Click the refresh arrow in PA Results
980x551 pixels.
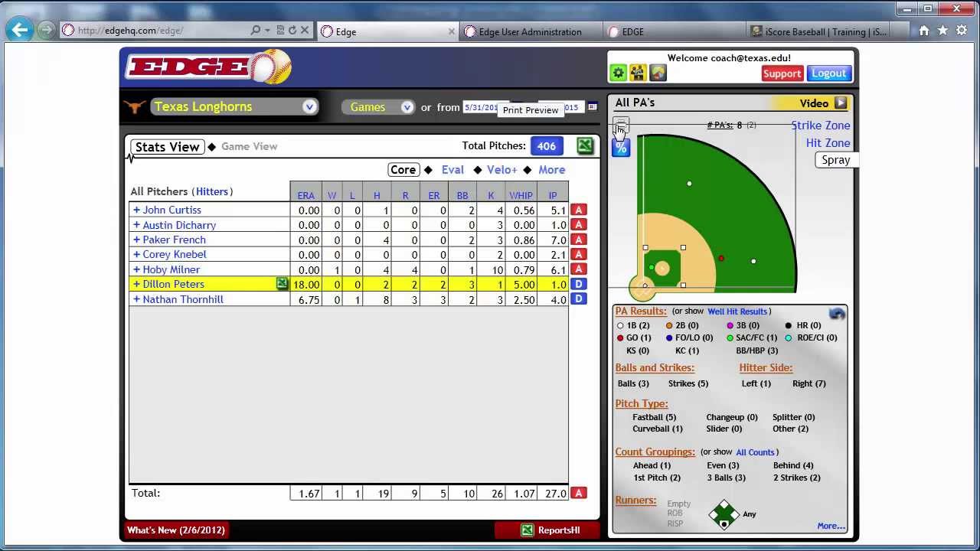click(837, 314)
